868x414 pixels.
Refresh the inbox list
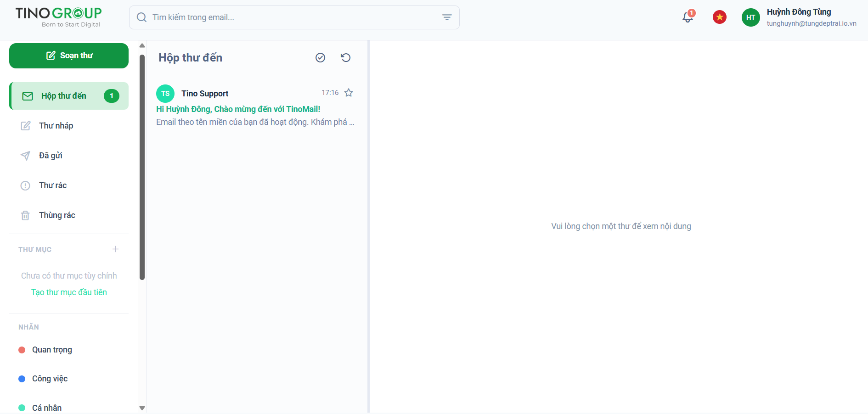345,57
